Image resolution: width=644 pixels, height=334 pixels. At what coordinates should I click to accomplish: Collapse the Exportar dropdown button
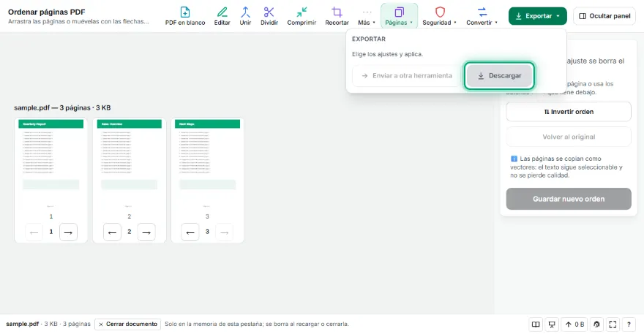pos(538,16)
